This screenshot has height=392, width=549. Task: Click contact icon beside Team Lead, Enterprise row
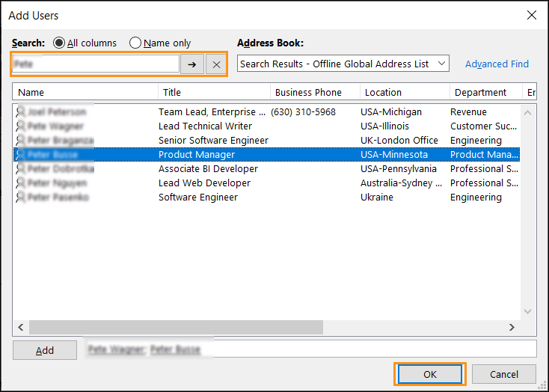pos(21,111)
